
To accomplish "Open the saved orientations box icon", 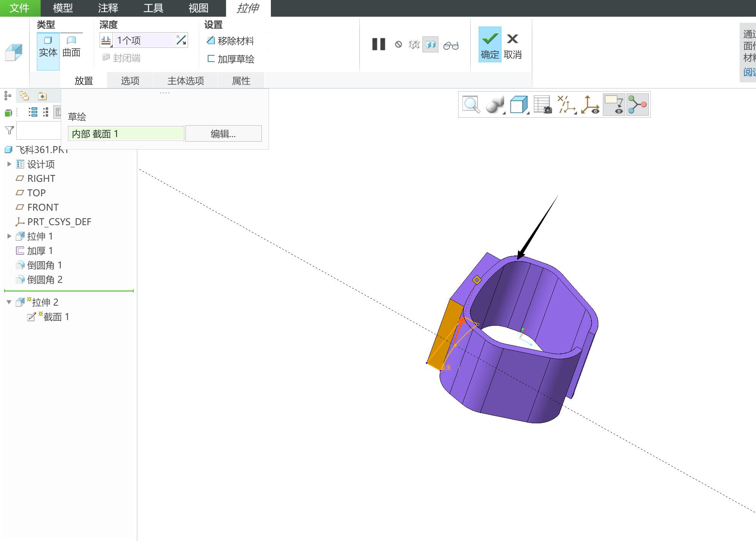I will tap(519, 104).
